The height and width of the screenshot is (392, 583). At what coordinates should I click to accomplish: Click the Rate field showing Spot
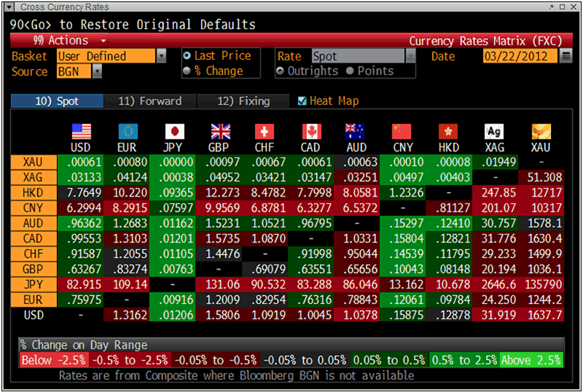coord(358,56)
